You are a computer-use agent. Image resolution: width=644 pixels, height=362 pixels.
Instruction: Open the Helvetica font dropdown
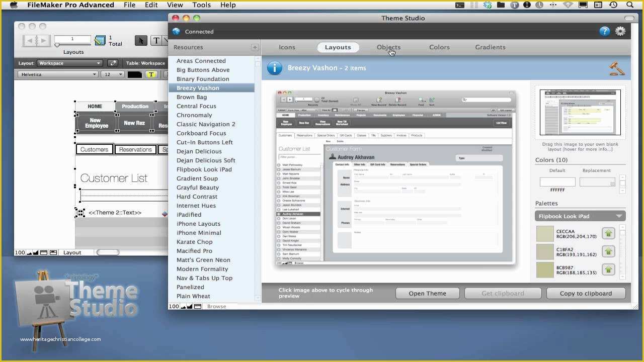tap(58, 74)
